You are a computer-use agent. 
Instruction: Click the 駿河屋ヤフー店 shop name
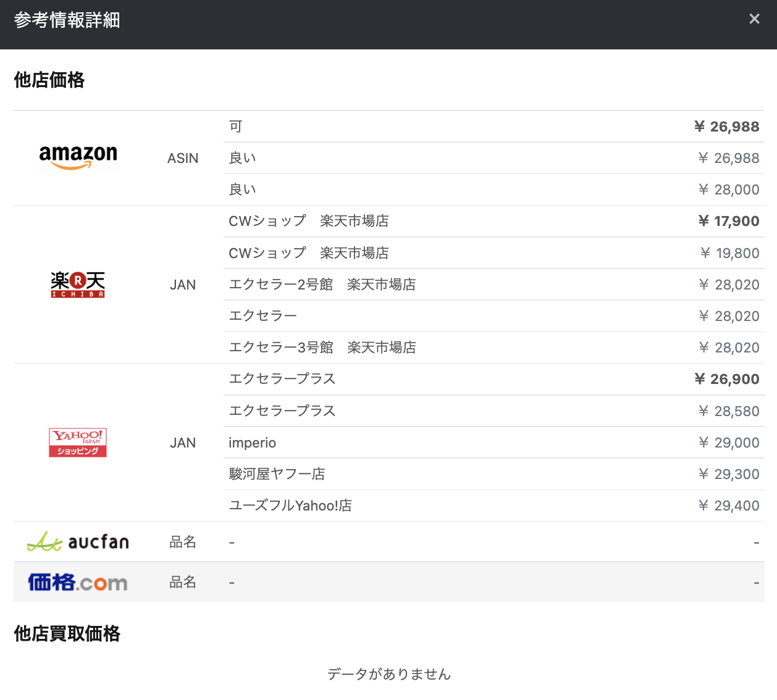coord(277,474)
